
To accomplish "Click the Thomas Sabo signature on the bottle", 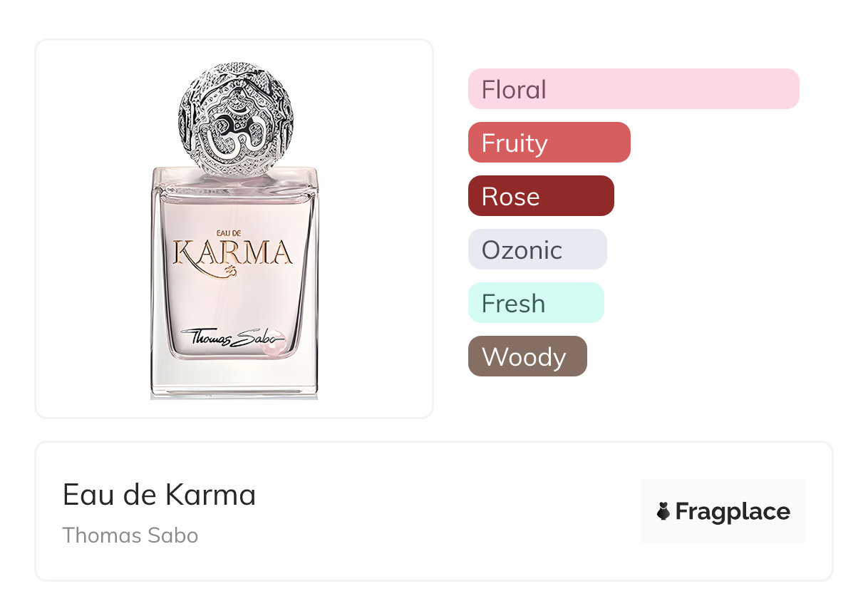I will tap(228, 337).
